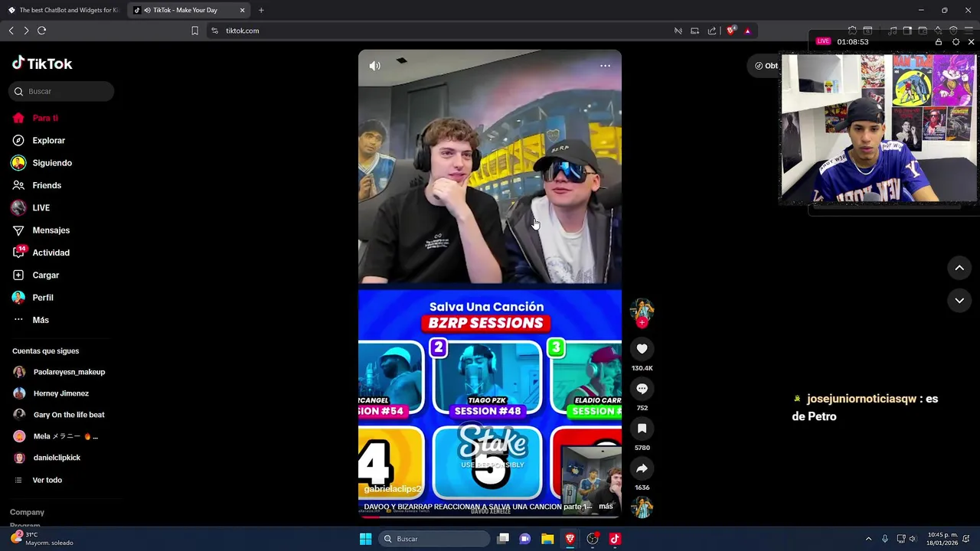Switch to the ChatBot and Widgets tab
The width and height of the screenshot is (980, 551).
pyautogui.click(x=63, y=10)
